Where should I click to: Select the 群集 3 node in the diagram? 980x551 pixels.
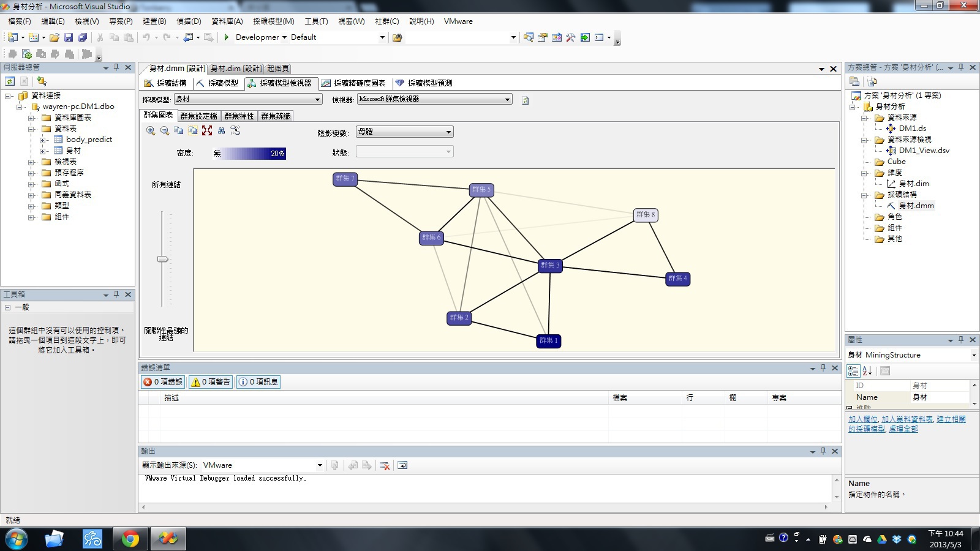click(549, 265)
